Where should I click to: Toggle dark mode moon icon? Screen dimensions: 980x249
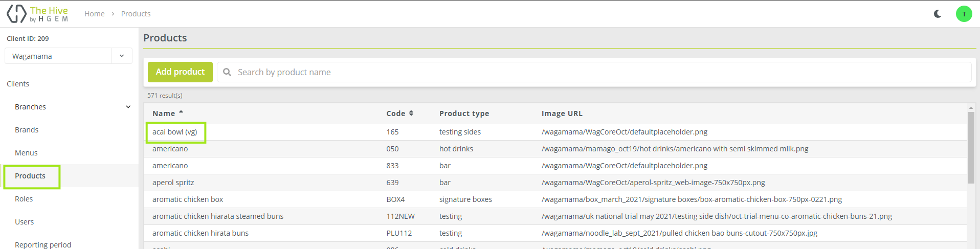tap(938, 14)
